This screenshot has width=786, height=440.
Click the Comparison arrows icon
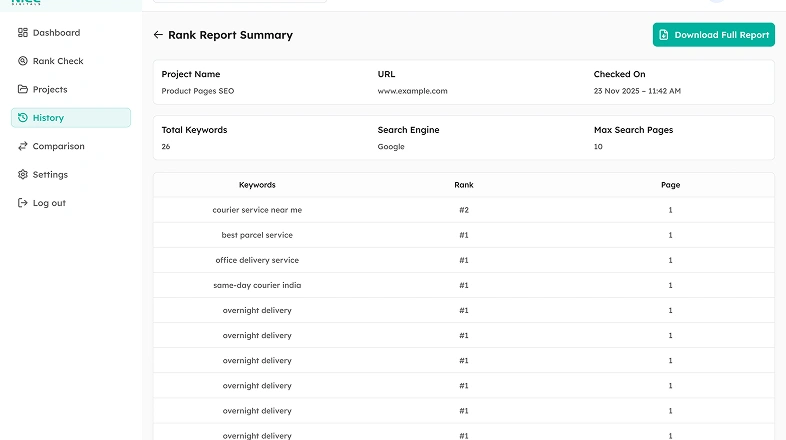coord(23,146)
